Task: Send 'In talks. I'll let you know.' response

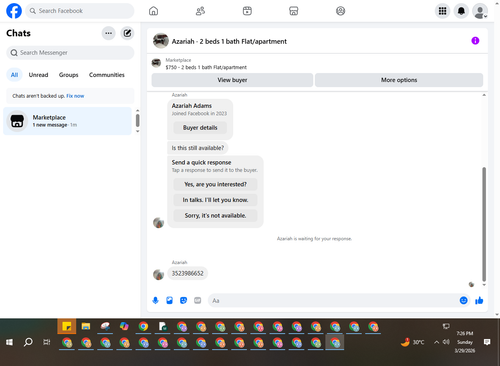Action: click(215, 200)
